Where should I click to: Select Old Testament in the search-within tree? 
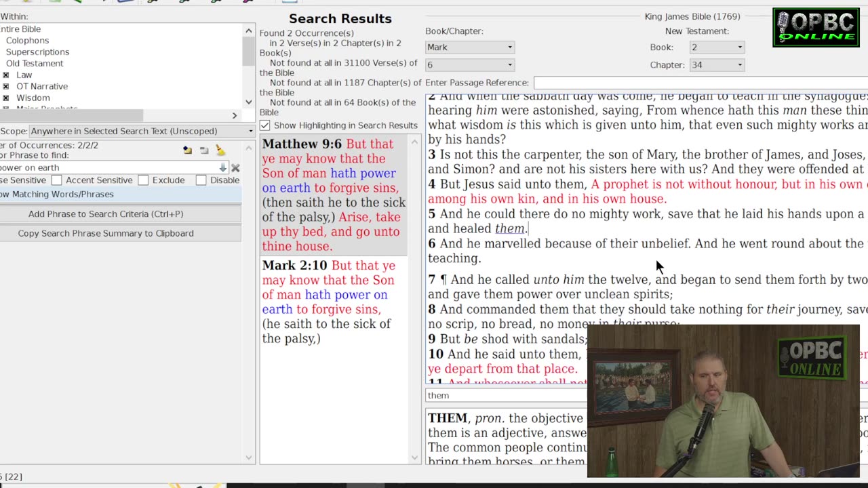click(x=34, y=63)
